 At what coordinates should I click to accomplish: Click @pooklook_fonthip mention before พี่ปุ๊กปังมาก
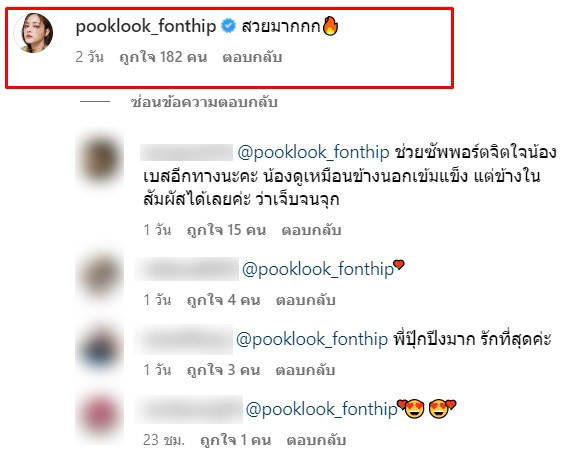[x=312, y=339]
